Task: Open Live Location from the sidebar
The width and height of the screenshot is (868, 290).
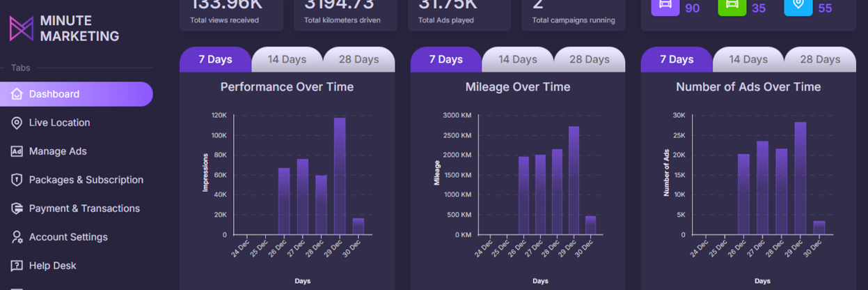Action: [x=59, y=123]
